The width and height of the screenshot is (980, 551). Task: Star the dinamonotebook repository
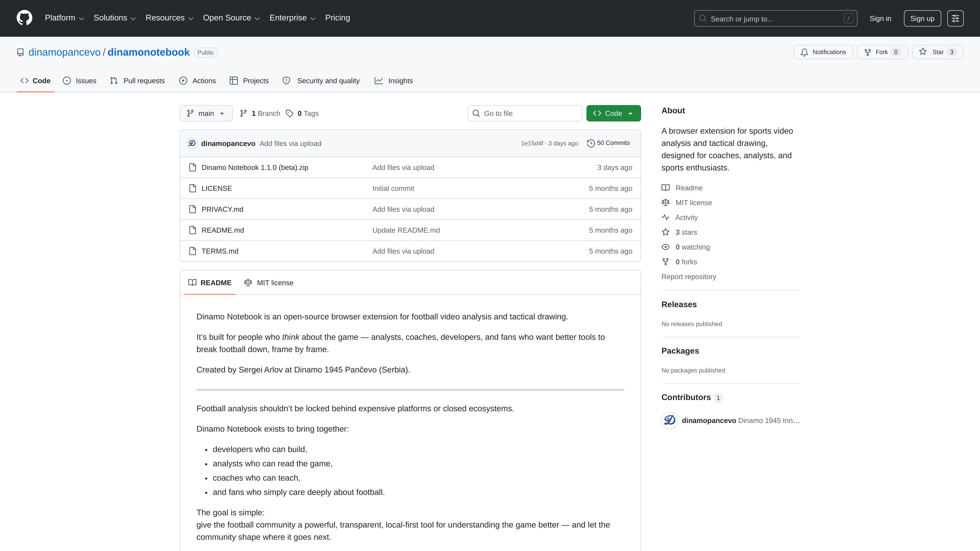point(937,52)
